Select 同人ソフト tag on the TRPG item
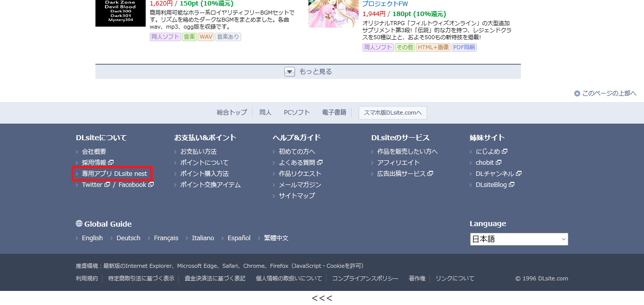 [378, 47]
